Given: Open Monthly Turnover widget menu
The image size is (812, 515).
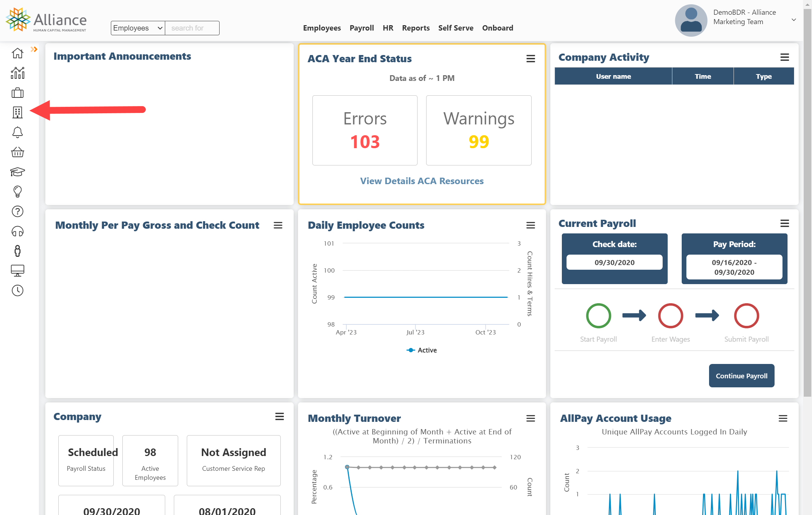Looking at the screenshot, I should click(x=531, y=418).
